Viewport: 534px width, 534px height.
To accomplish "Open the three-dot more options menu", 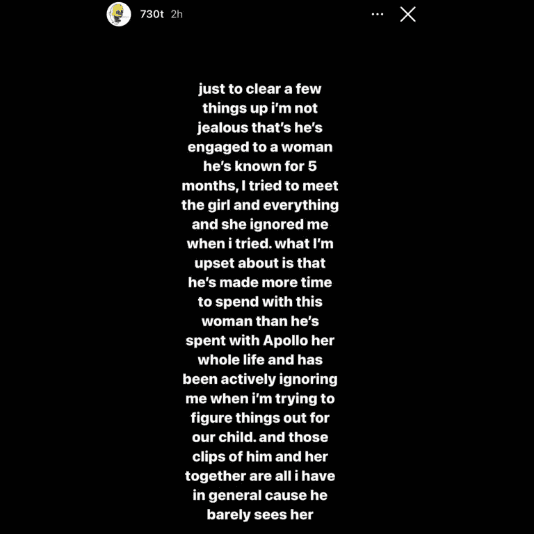I will [x=377, y=14].
